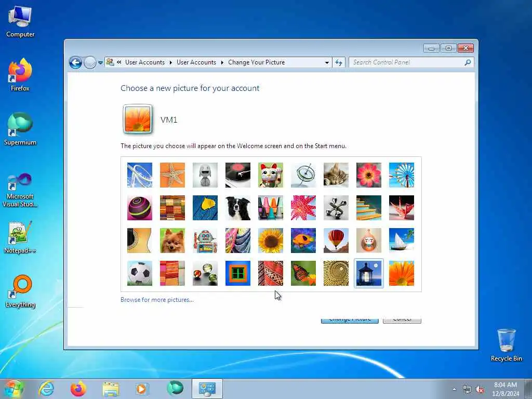Select the red paper star picture
532x399 pixels.
[x=303, y=208]
